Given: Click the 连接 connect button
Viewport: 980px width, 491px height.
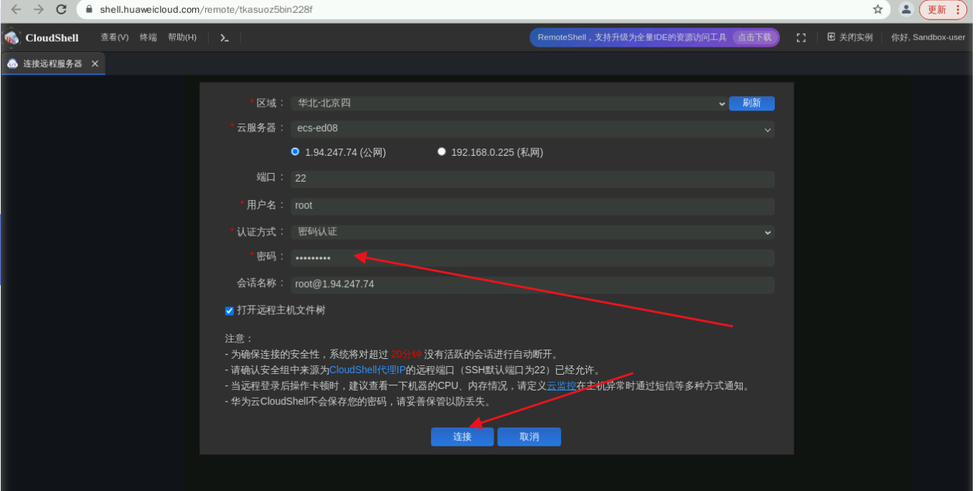Looking at the screenshot, I should (462, 436).
